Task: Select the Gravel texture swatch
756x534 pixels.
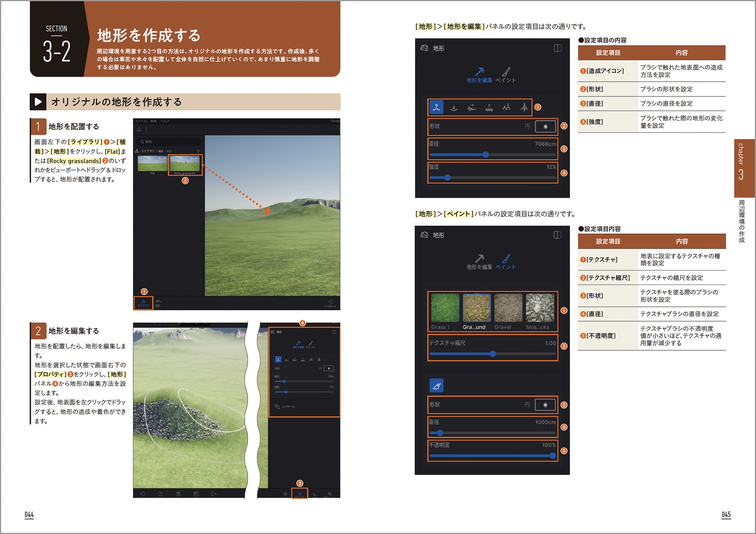Action: tap(508, 308)
